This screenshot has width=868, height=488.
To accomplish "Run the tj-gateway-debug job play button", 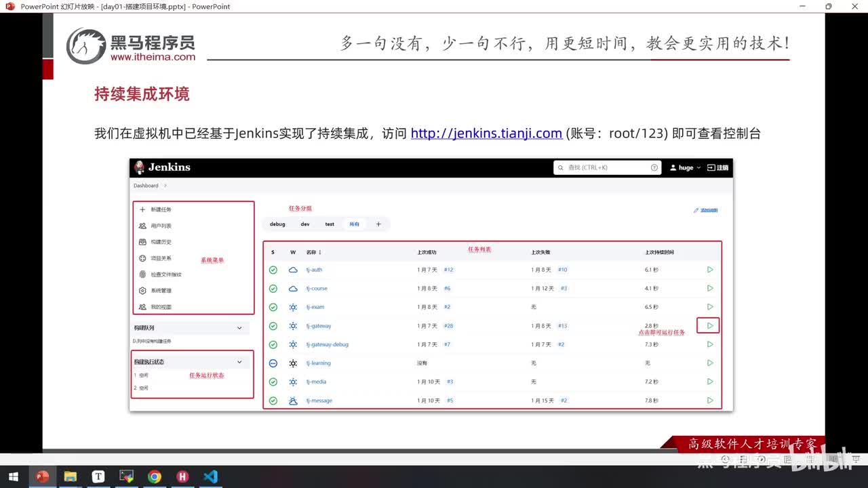I will point(710,344).
